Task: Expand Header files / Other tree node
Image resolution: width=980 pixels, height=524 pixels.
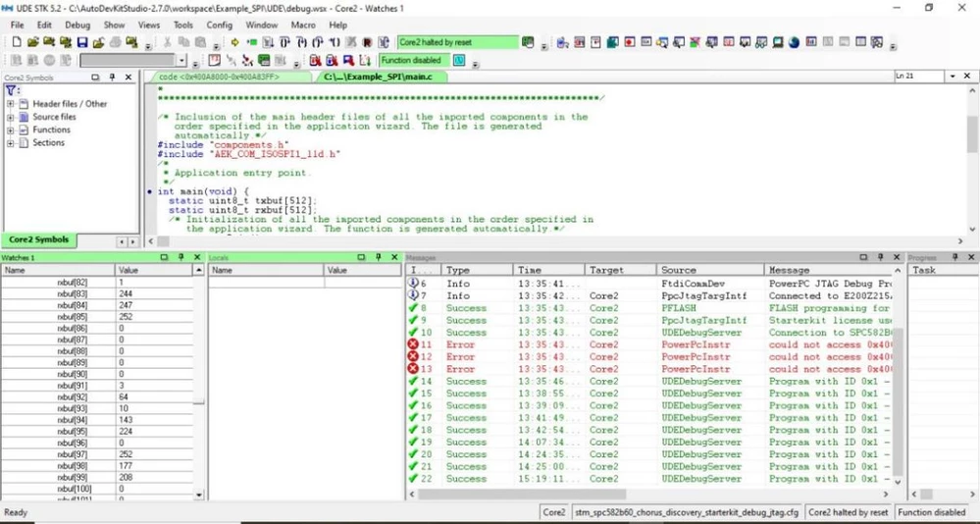Action: [x=11, y=104]
